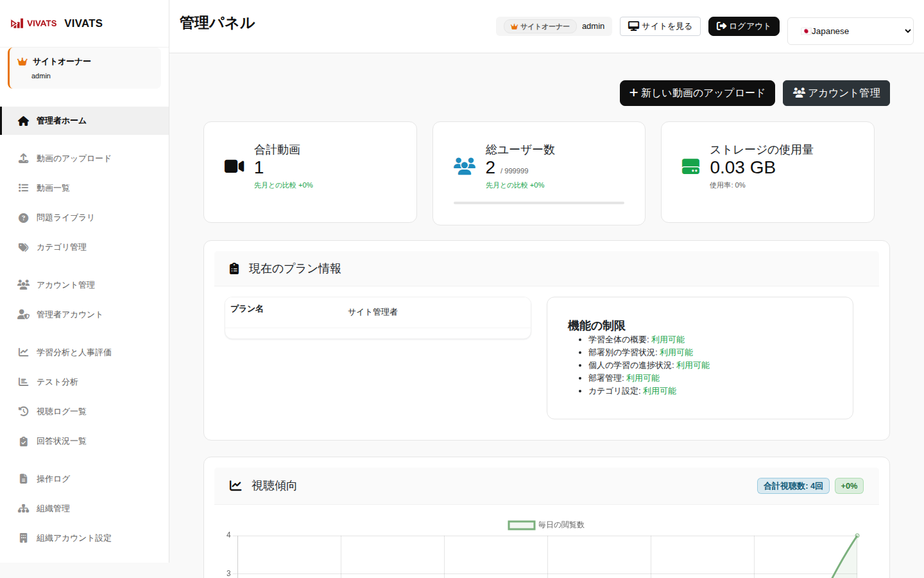Image resolution: width=924 pixels, height=578 pixels.
Task: Select 問題ライブラリ from the sidebar
Action: 85,218
